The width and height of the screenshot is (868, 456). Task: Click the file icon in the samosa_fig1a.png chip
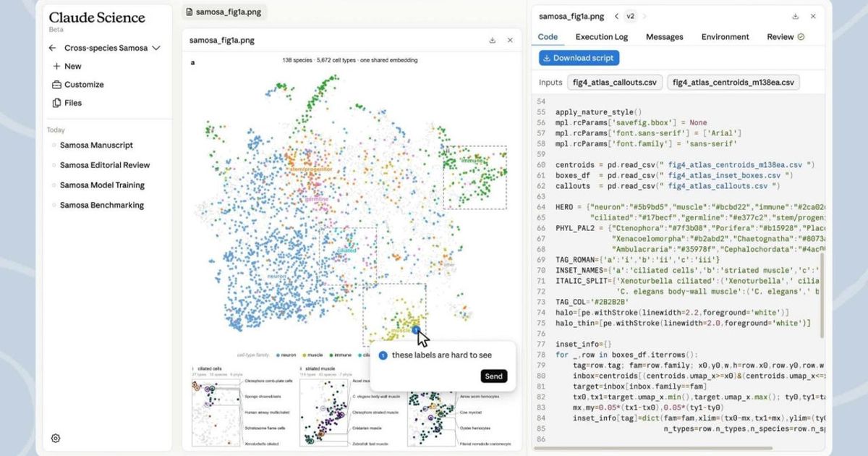click(190, 12)
